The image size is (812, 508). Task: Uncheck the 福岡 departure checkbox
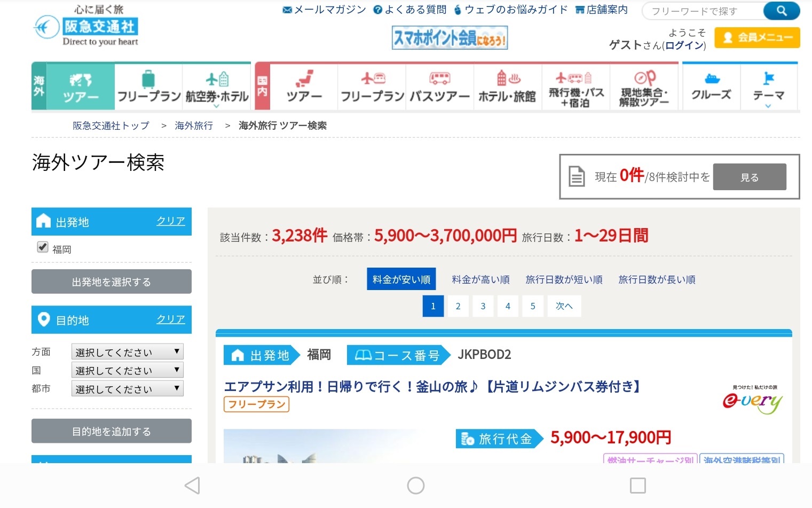(43, 247)
